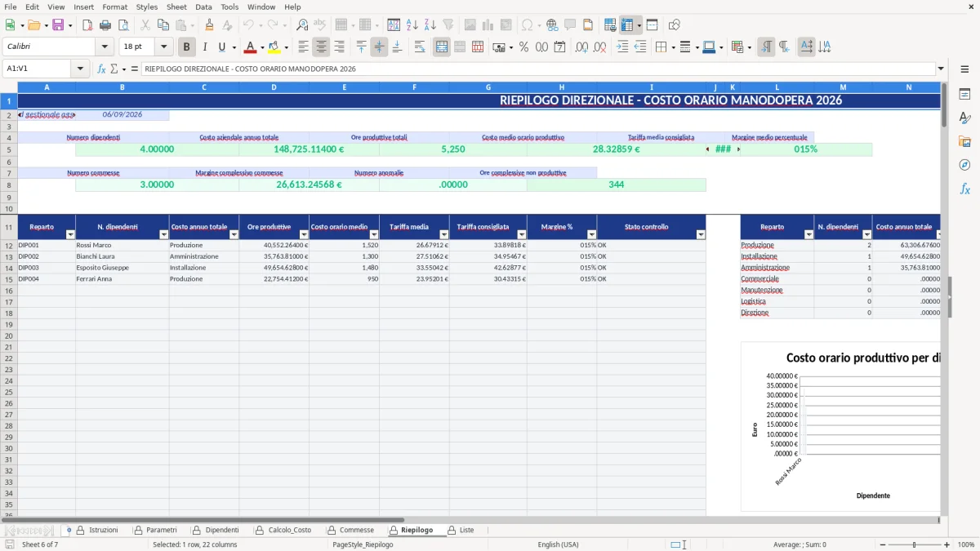Click Sort Descending icon
The height and width of the screenshot is (551, 980).
[x=430, y=25]
